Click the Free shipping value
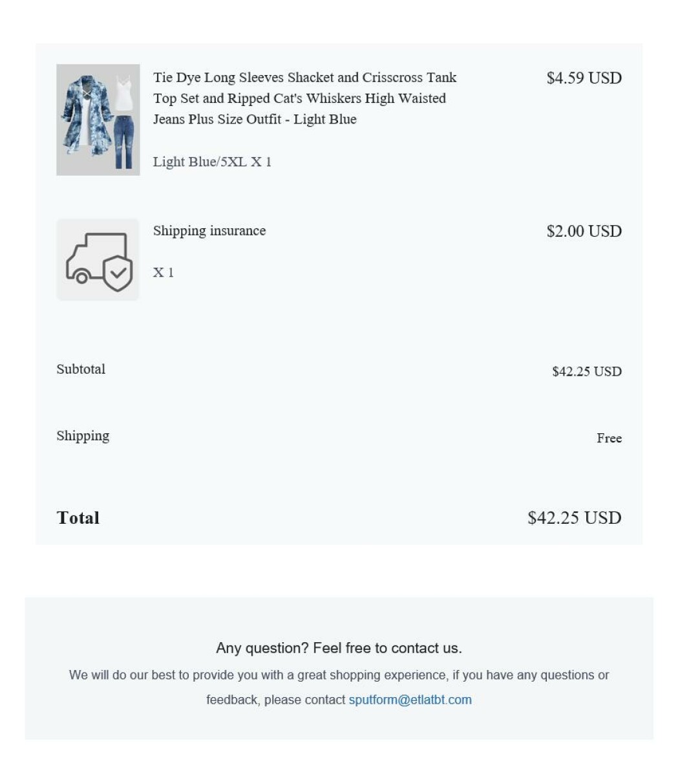Viewport: 700px width, 776px height. 609,438
